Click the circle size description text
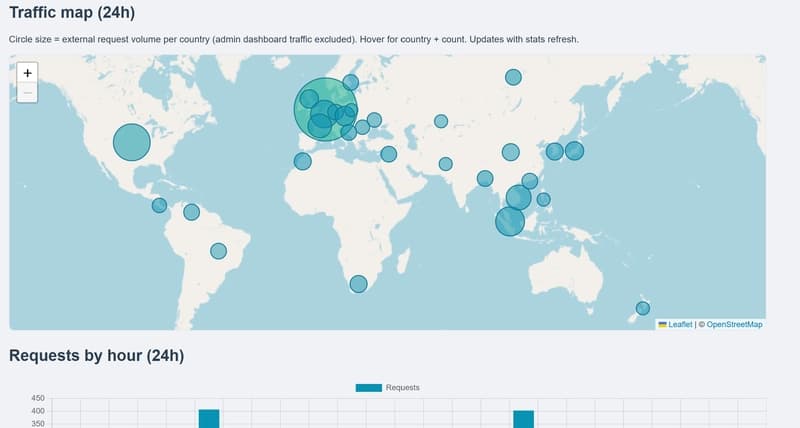This screenshot has height=428, width=800. coord(294,39)
